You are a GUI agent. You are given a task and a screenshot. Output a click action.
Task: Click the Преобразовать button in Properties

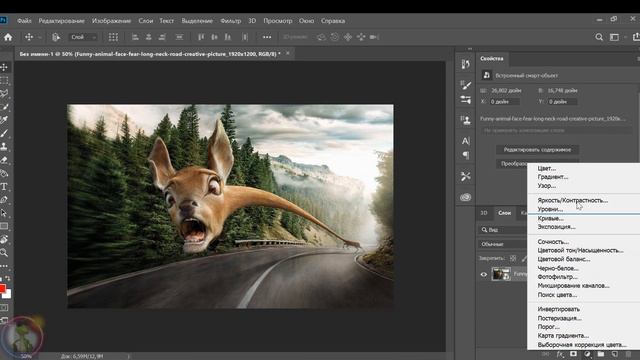click(x=512, y=164)
